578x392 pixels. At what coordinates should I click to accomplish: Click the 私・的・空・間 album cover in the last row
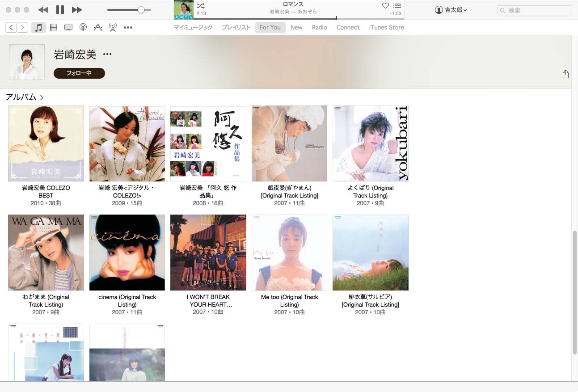pyautogui.click(x=46, y=353)
